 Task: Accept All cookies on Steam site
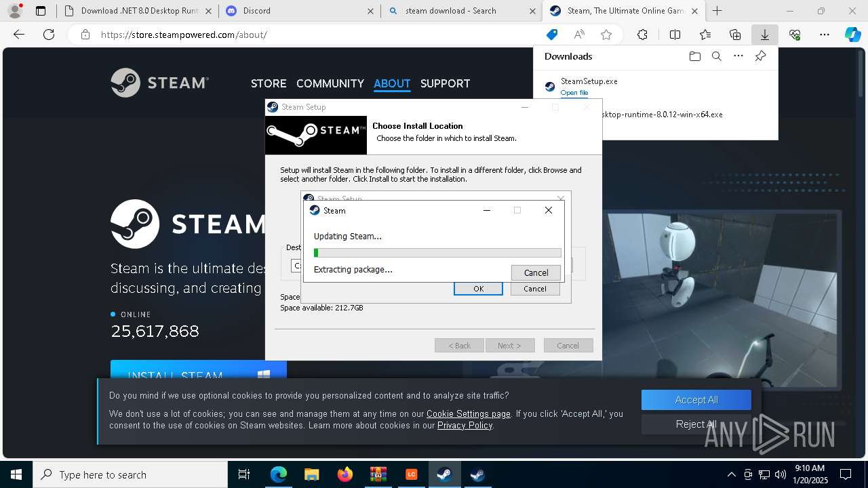coord(696,400)
